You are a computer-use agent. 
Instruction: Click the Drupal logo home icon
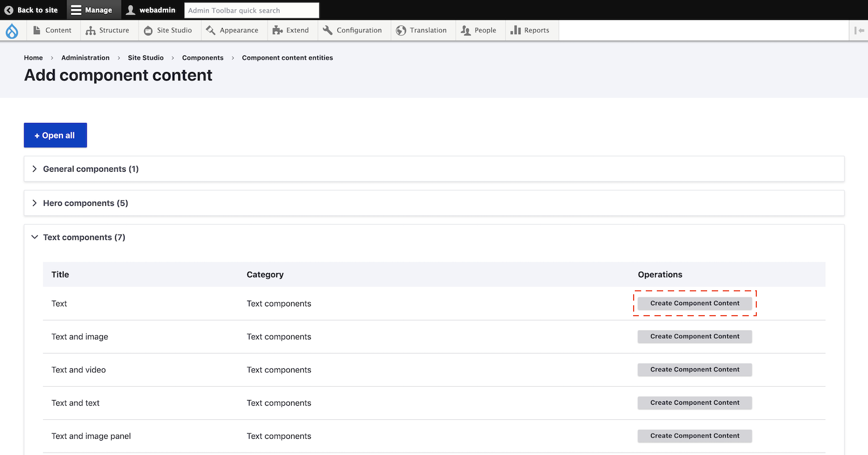12,31
